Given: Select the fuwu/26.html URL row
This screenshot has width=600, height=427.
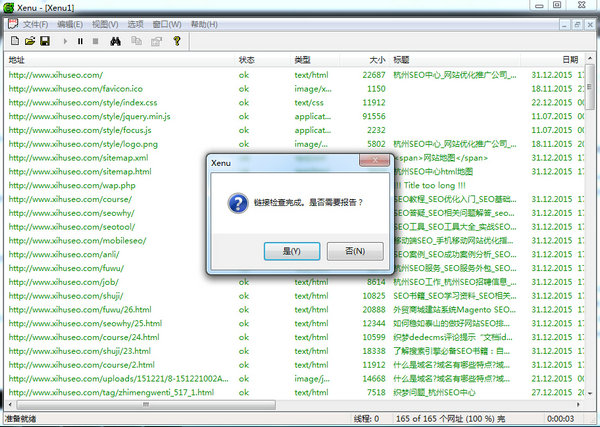Looking at the screenshot, I should (x=295, y=310).
